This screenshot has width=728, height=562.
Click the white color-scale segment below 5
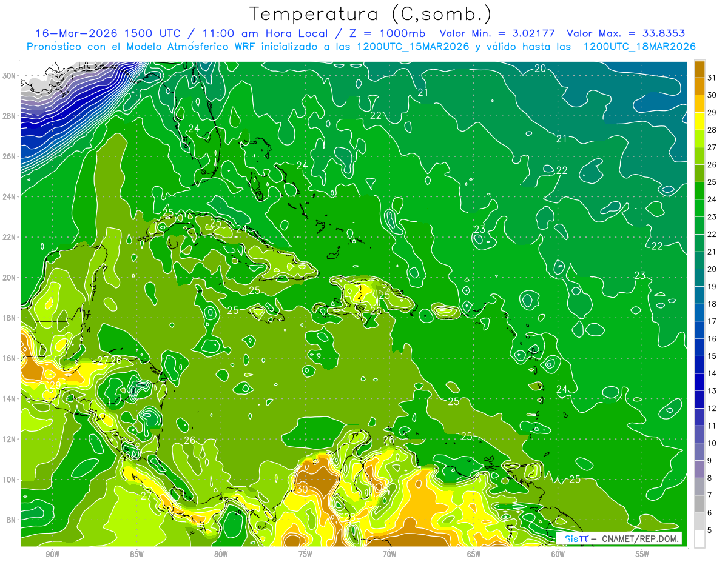pyautogui.click(x=699, y=538)
